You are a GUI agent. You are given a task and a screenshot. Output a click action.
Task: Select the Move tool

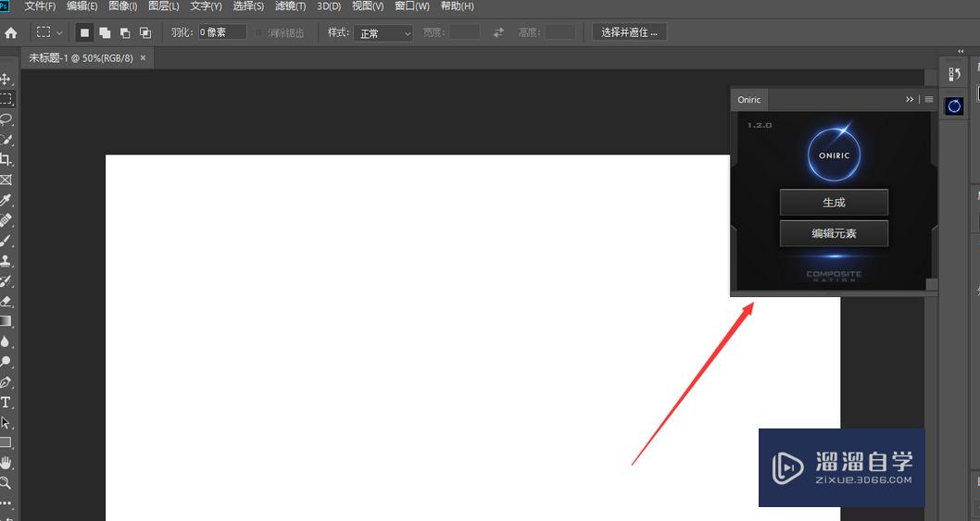(6, 79)
